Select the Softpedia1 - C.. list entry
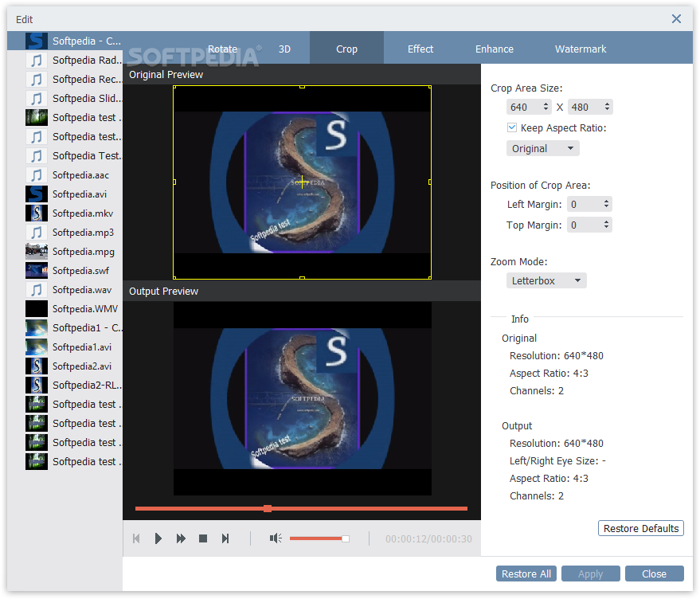The height and width of the screenshot is (599, 700). pos(65,328)
